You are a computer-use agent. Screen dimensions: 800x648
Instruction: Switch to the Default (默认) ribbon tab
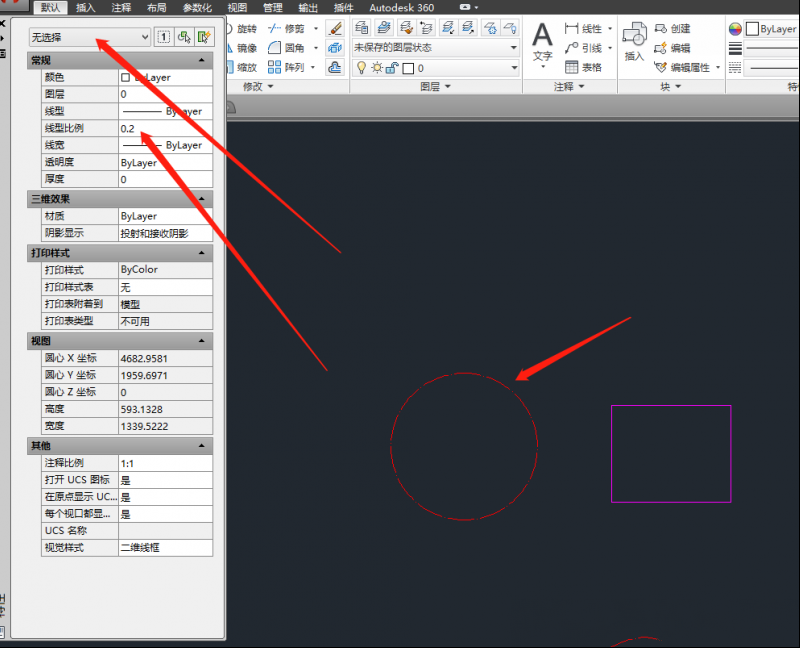(x=50, y=7)
